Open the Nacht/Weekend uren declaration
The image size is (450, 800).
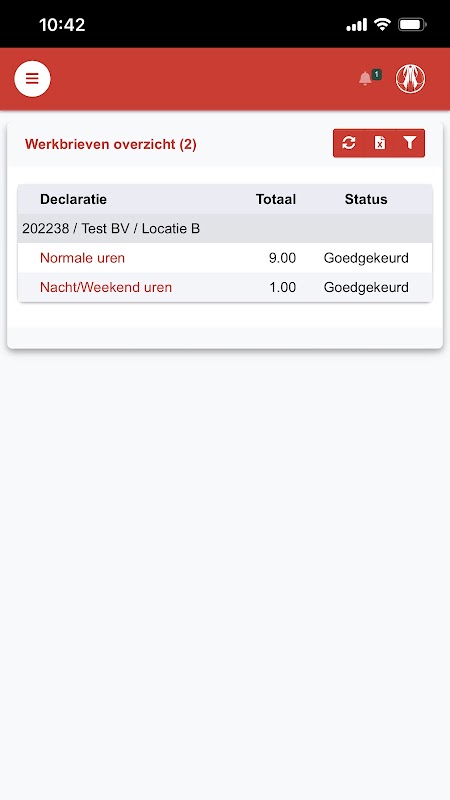pyautogui.click(x=106, y=287)
